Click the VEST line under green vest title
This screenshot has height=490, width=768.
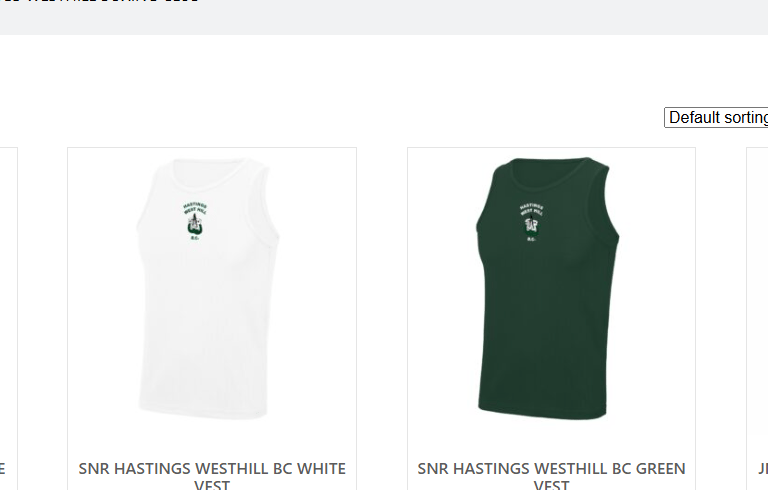551,485
